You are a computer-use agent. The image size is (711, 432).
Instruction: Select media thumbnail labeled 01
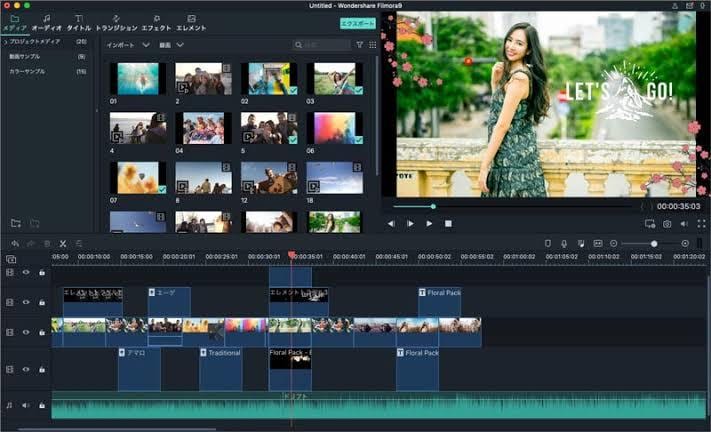click(x=138, y=79)
